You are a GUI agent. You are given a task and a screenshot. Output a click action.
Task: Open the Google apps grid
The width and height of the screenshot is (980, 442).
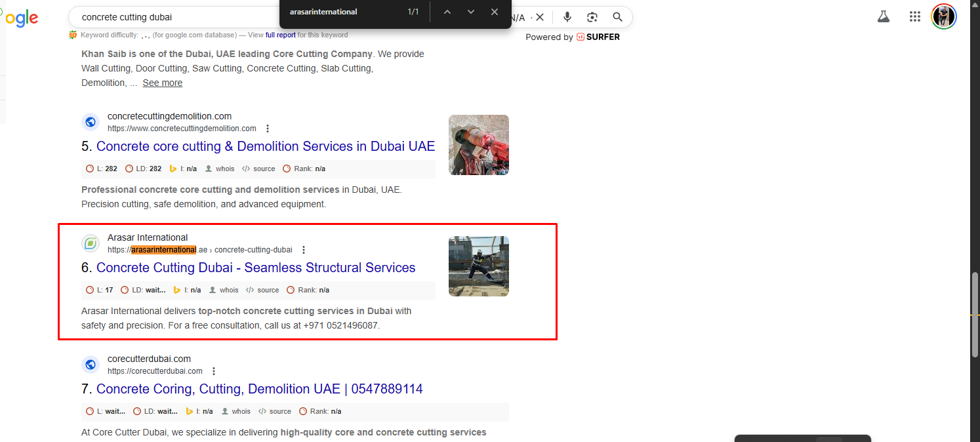coord(915,17)
